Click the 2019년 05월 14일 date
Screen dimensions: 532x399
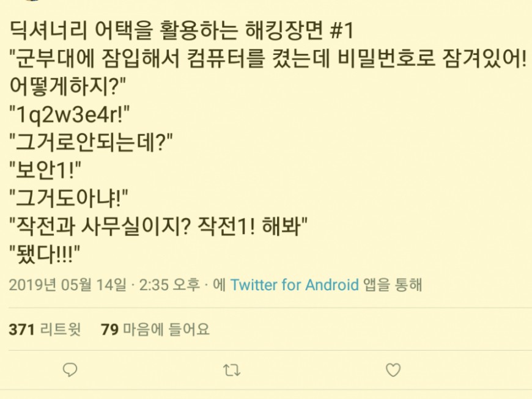pyautogui.click(x=67, y=284)
